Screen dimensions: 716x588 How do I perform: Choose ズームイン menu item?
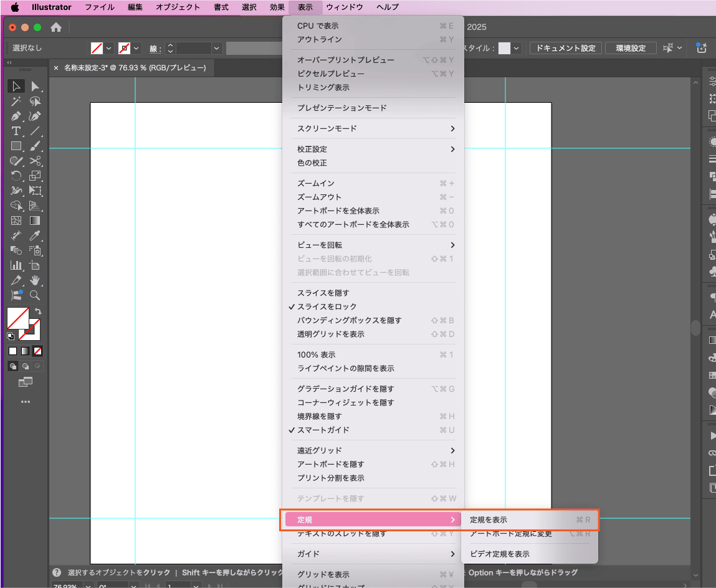tap(373, 184)
